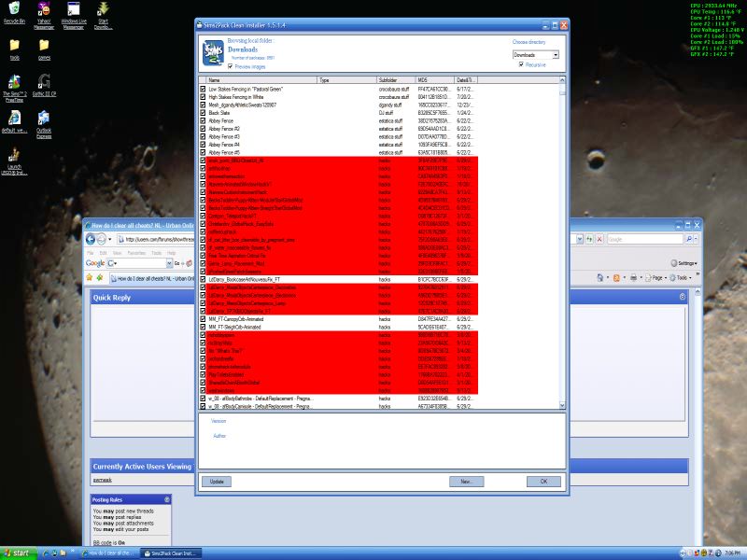Open the Downloads directory dropdown
Viewport: 747px width, 560px height.
556,55
